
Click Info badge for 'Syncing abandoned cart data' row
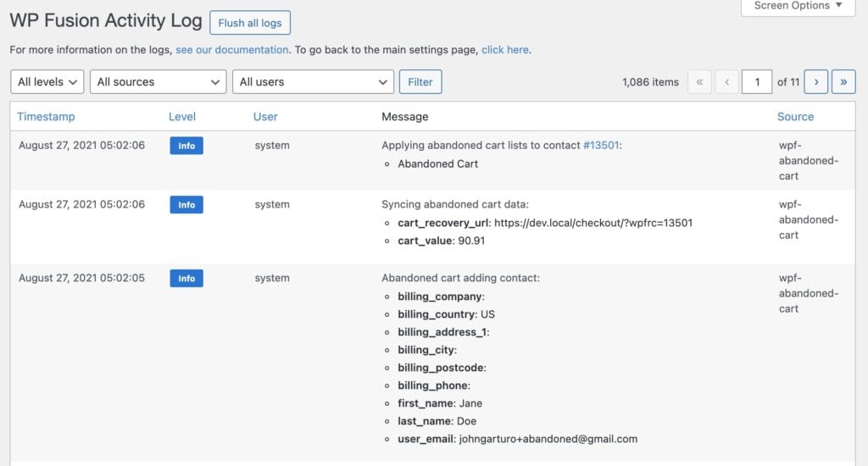[186, 205]
